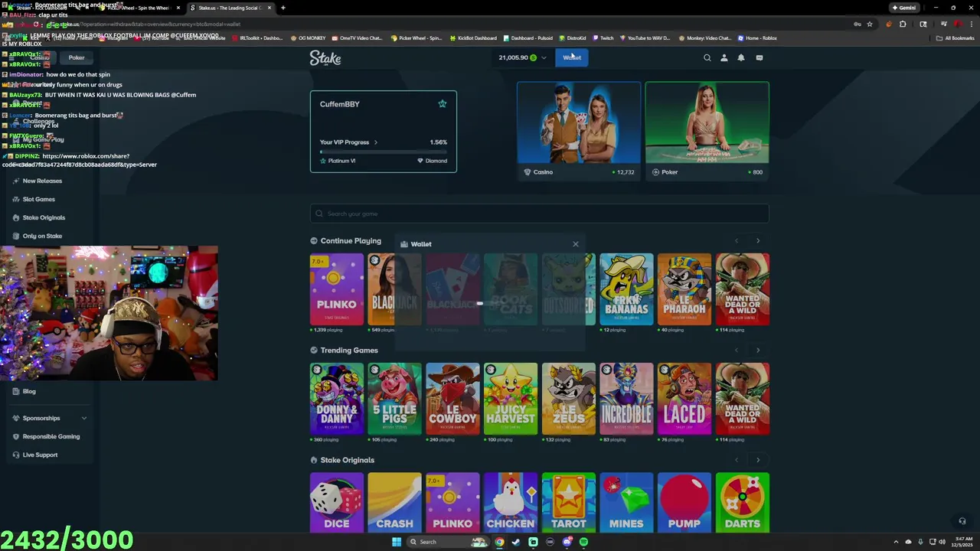
Task: Open Juicy Harvest game tile
Action: pyautogui.click(x=511, y=399)
